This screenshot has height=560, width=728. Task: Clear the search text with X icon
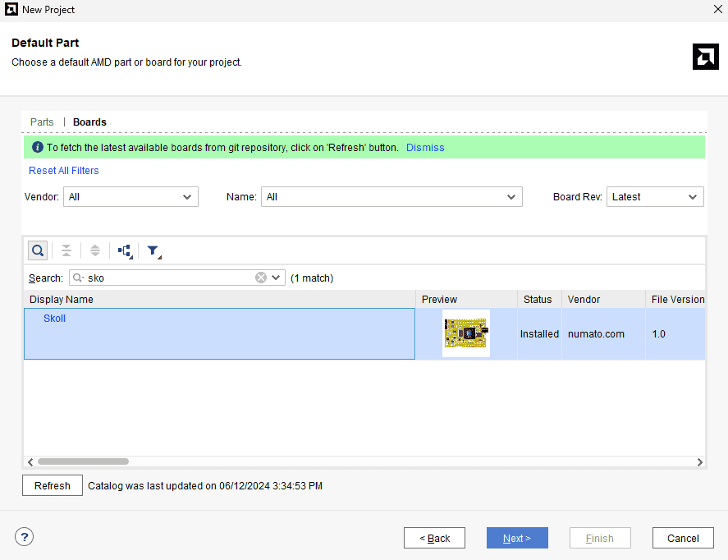click(261, 278)
